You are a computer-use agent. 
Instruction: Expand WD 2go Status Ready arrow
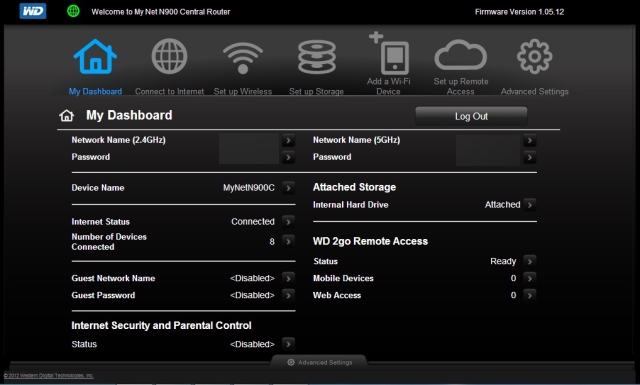click(x=529, y=261)
